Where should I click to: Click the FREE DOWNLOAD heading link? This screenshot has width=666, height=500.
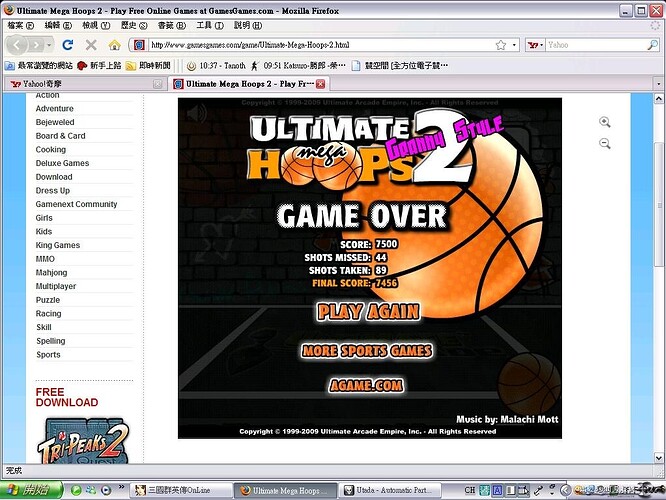click(x=67, y=398)
